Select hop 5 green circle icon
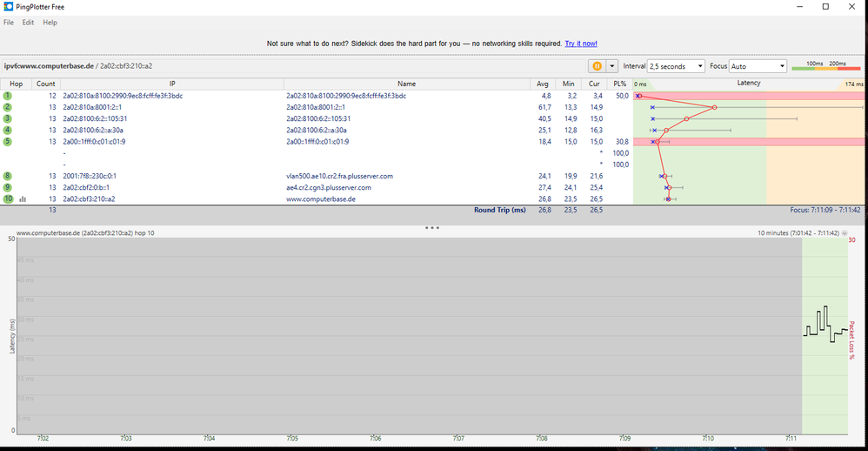Image resolution: width=868 pixels, height=451 pixels. pos(7,141)
